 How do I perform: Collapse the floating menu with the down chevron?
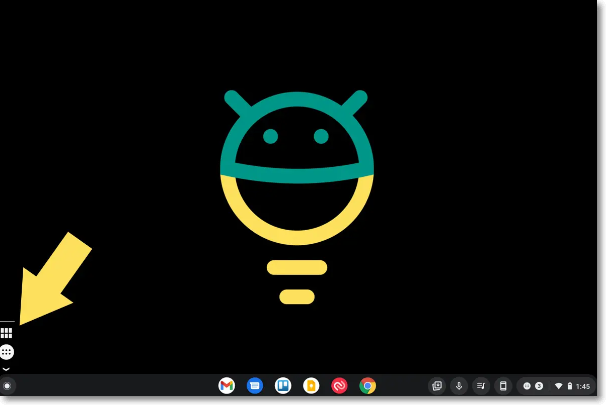pos(6,369)
